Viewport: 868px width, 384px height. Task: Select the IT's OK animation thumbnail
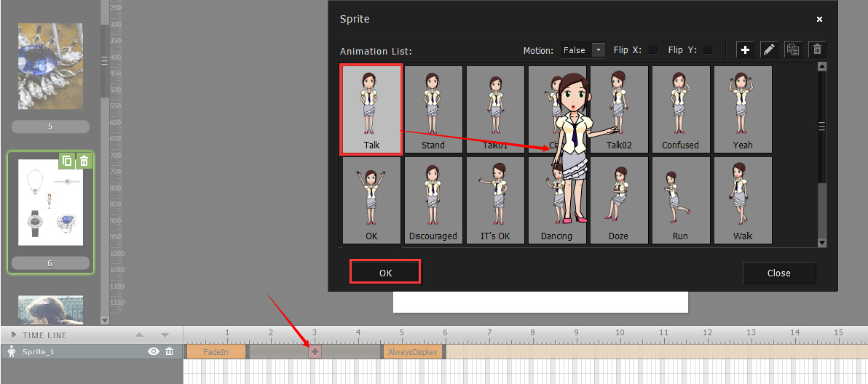495,200
